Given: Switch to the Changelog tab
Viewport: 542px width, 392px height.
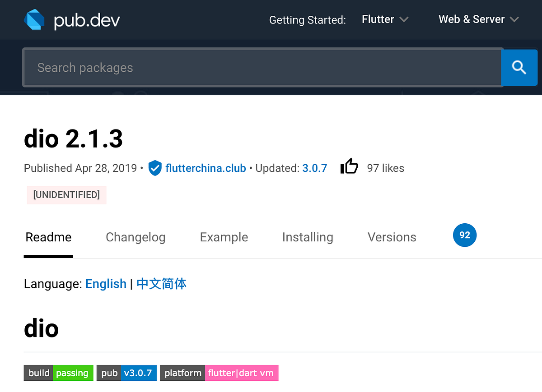Looking at the screenshot, I should pos(135,237).
